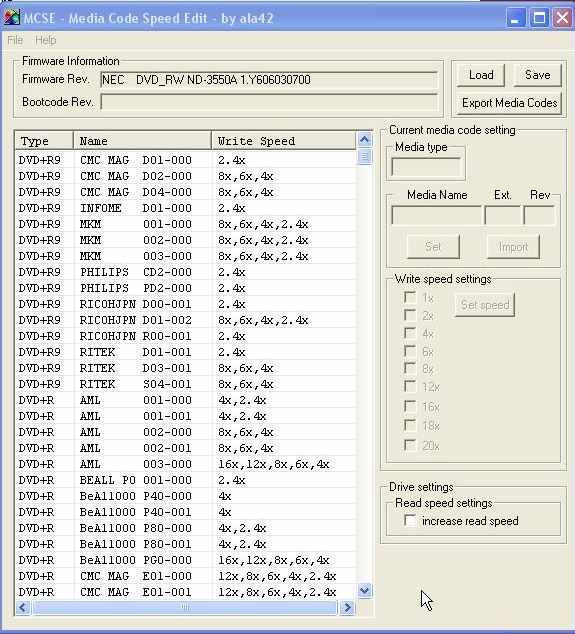The height and width of the screenshot is (634, 575).
Task: Click the list scroll-down arrow
Action: pos(364,591)
